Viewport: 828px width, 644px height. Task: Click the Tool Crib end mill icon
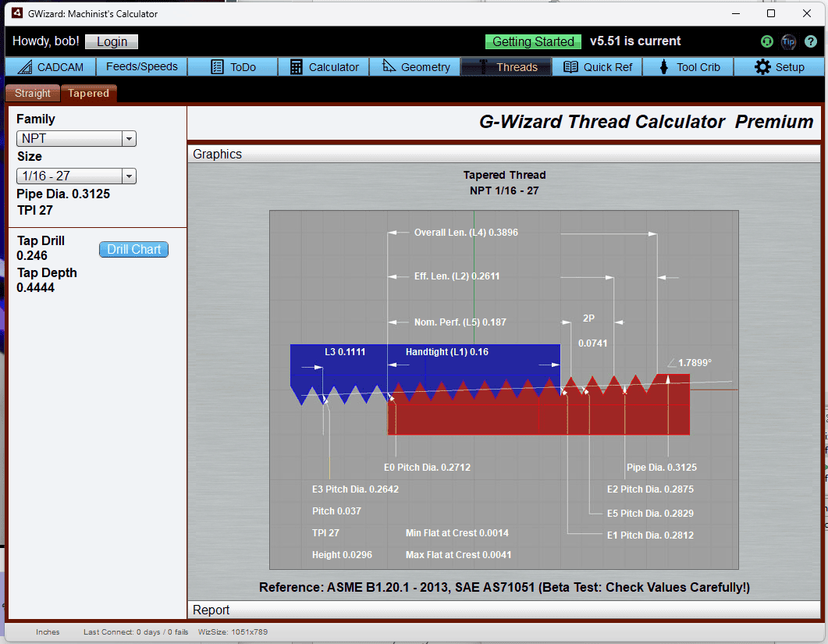664,67
